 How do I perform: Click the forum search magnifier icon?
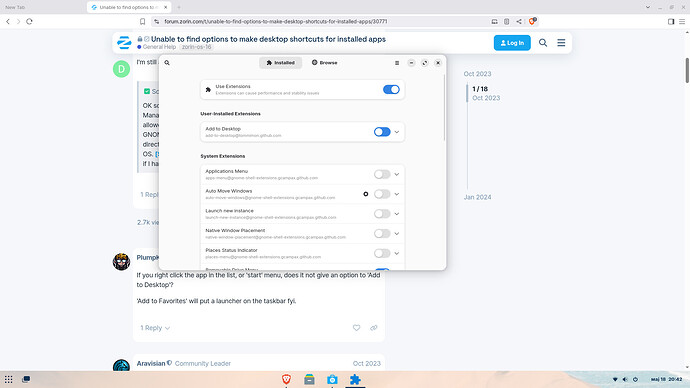click(543, 43)
